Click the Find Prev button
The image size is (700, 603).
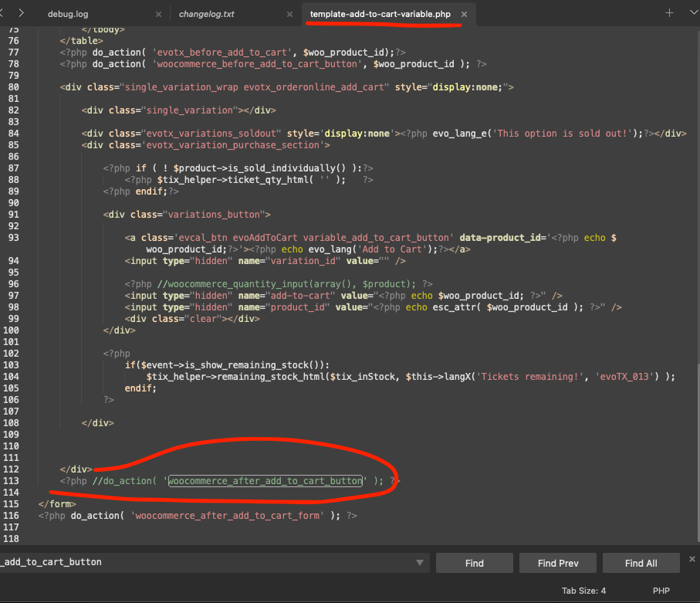point(557,563)
